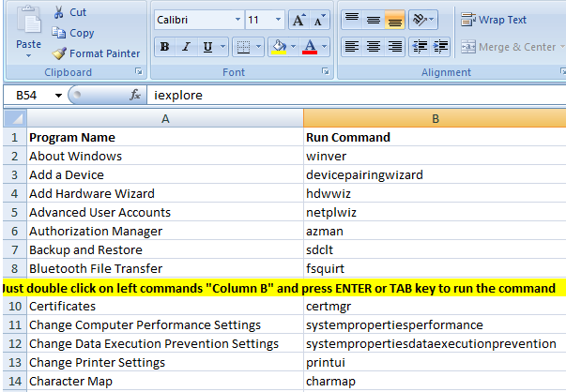Expand underline style dropdown arrow
The height and width of the screenshot is (392, 566).
tap(223, 47)
